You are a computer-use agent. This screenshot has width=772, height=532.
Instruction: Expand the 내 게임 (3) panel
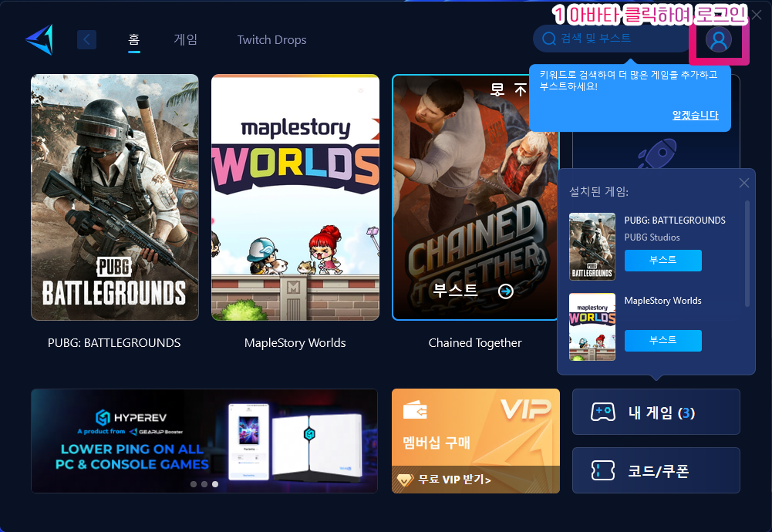click(656, 412)
